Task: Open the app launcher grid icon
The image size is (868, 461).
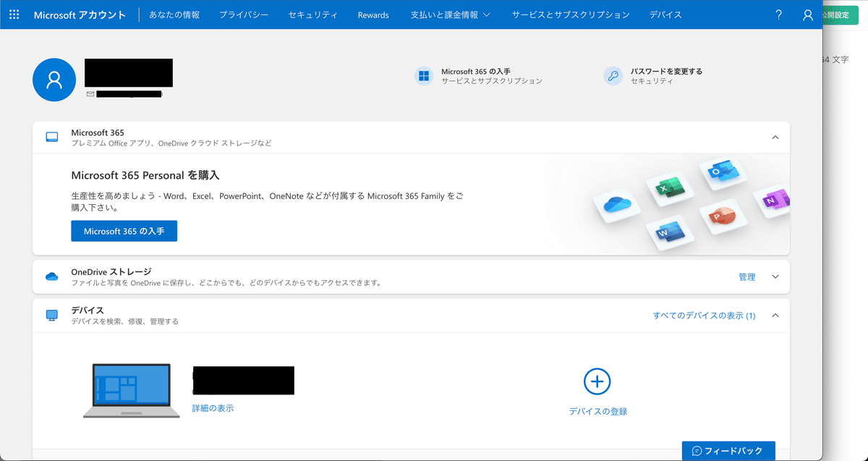Action: (x=14, y=14)
